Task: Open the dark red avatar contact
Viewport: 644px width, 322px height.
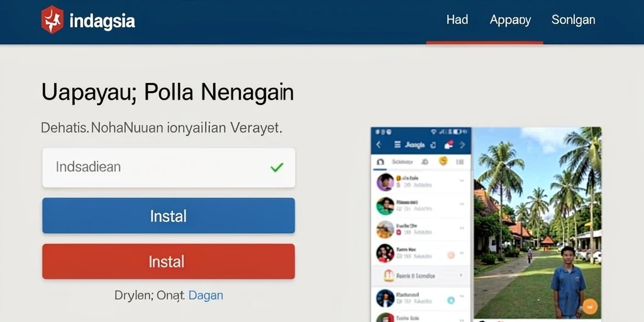Action: point(386,253)
